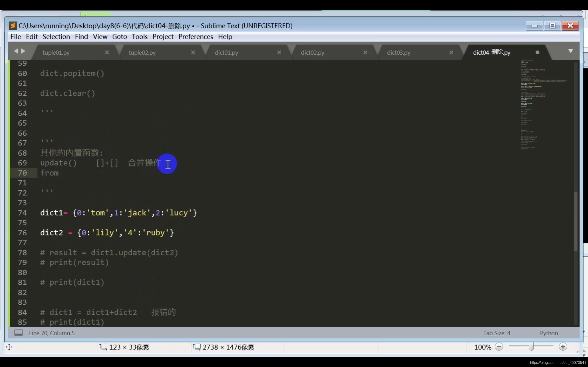Viewport: 588px width, 367px height.
Task: Close the dict01.py tab
Action: (x=279, y=53)
